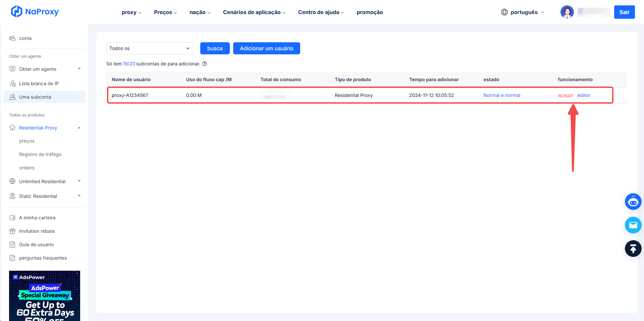Open the chatbot robot floating button

(x=633, y=202)
